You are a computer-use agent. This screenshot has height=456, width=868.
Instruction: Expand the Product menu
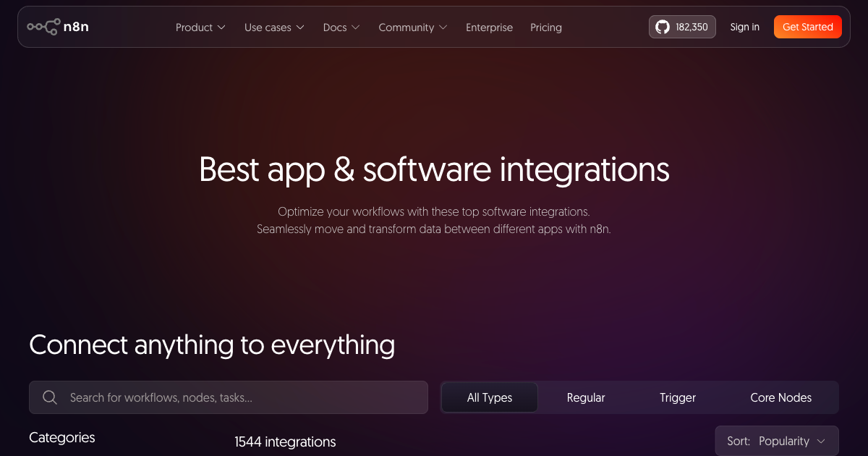tap(200, 28)
